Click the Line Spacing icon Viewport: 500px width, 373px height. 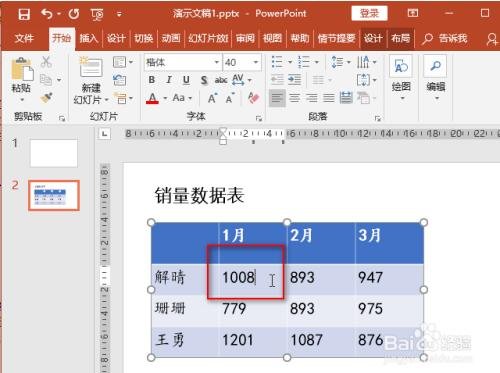pyautogui.click(x=337, y=62)
